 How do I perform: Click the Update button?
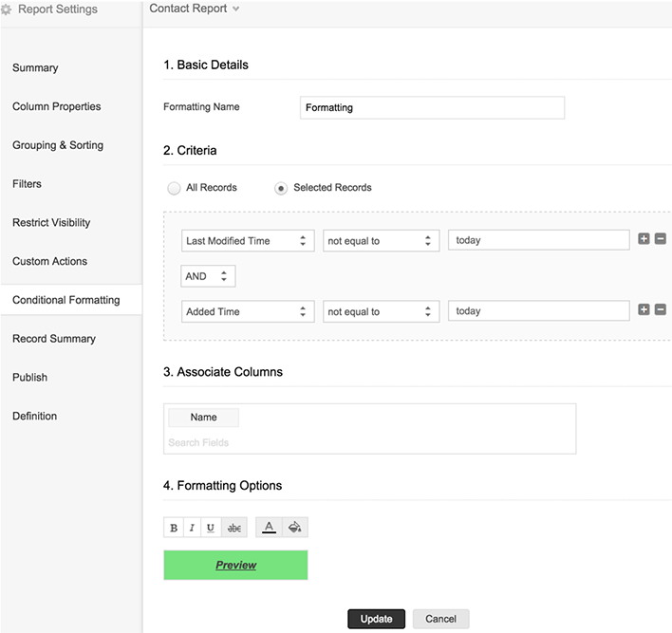tap(376, 619)
